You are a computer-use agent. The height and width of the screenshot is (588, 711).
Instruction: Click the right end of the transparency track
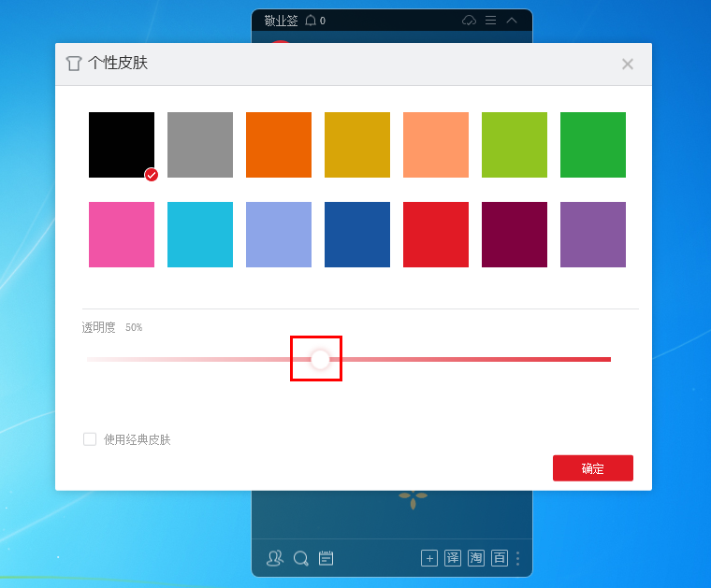[x=608, y=359]
